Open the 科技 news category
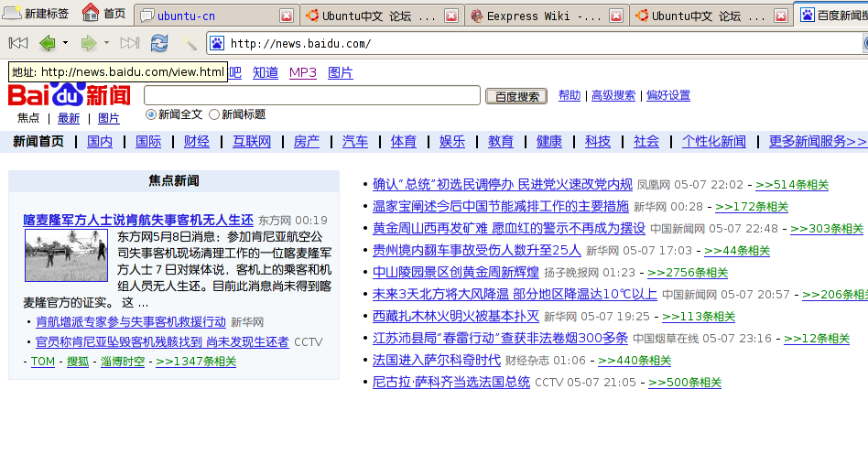Screen dimensions: 868x465 tap(598, 142)
